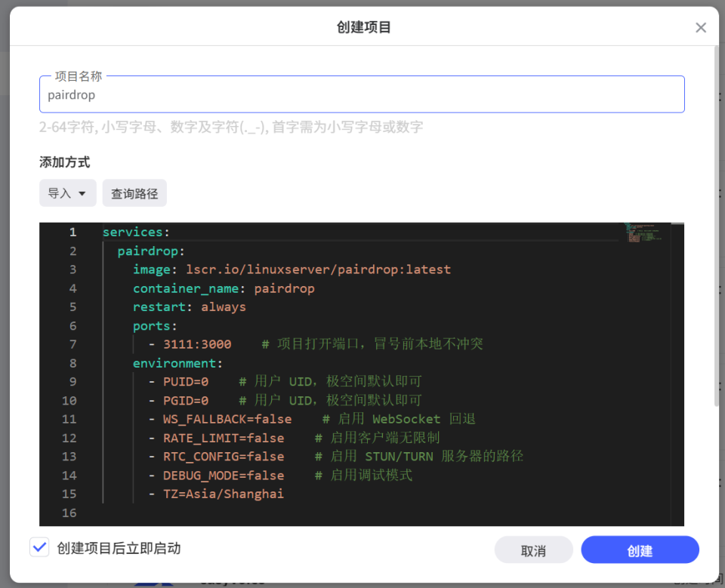
Task: Click the 'services:' line in the editor
Action: (136, 232)
